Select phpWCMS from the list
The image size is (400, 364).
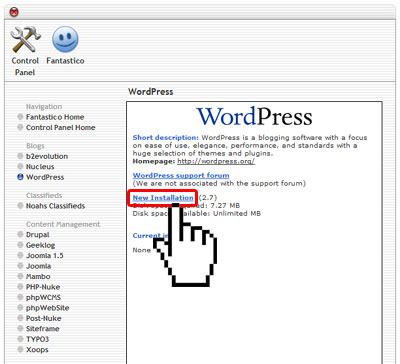pyautogui.click(x=43, y=297)
